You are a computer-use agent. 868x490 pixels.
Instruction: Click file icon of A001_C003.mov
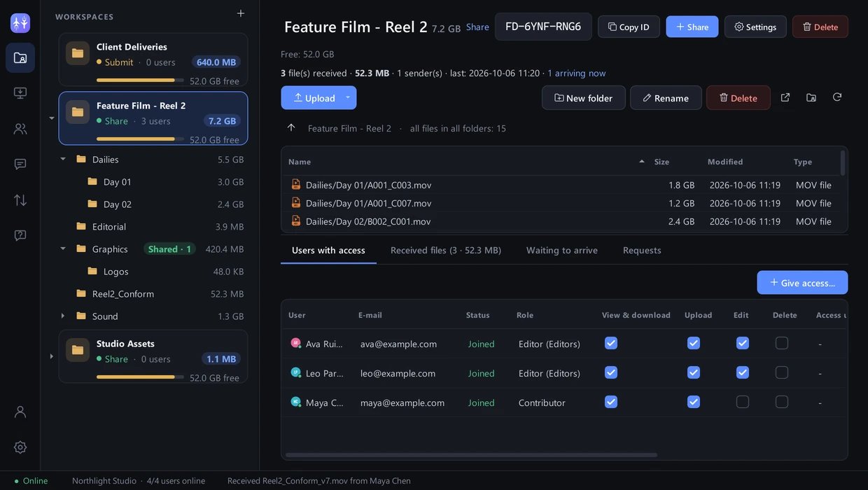pyautogui.click(x=296, y=185)
